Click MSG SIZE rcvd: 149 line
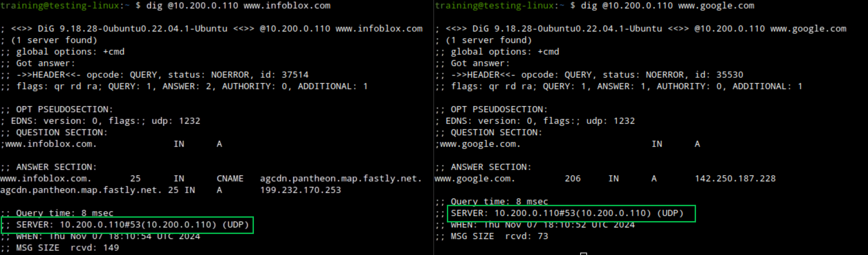The height and width of the screenshot is (255, 868). pyautogui.click(x=67, y=248)
